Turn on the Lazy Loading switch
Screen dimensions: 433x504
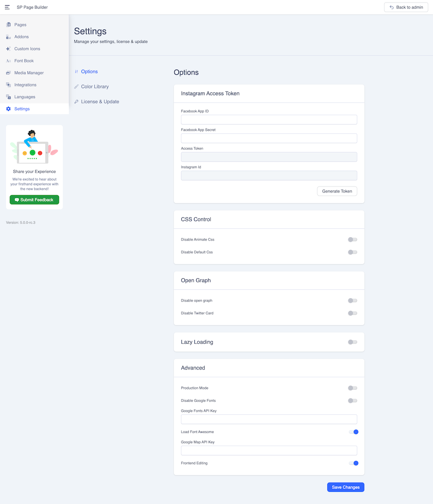click(x=352, y=342)
